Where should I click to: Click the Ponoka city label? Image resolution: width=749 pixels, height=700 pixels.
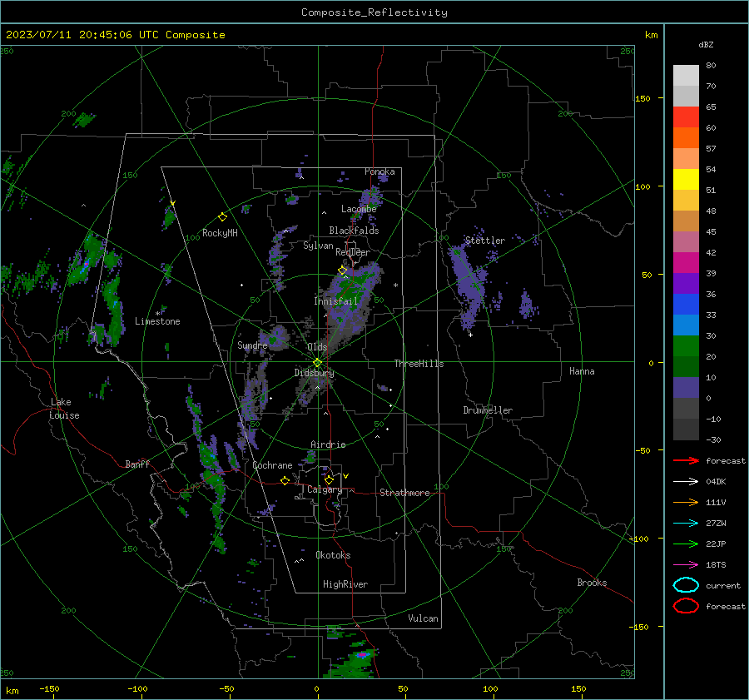click(379, 171)
